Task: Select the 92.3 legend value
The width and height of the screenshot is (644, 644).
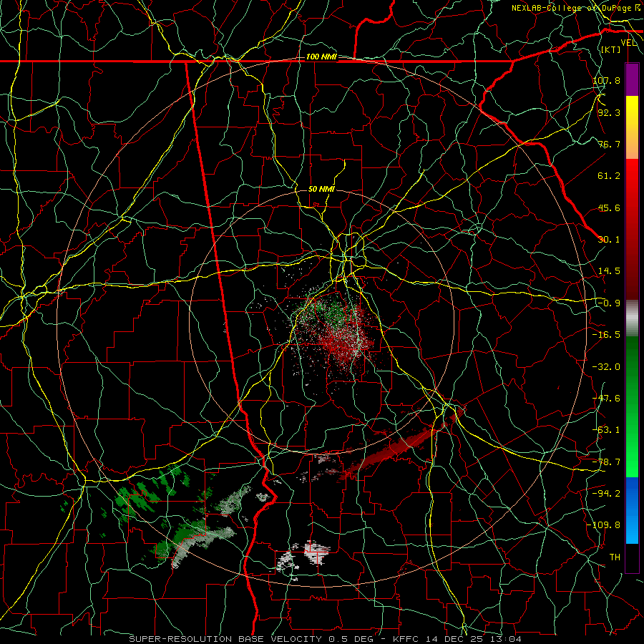Action: coord(609,112)
